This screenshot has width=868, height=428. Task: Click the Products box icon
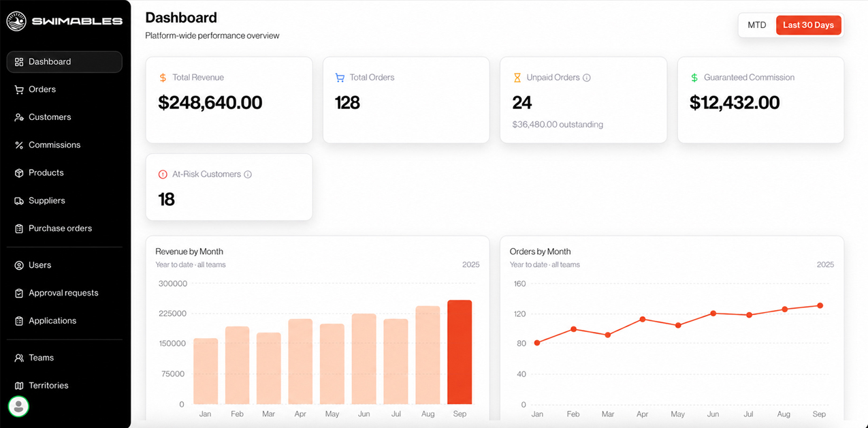19,173
